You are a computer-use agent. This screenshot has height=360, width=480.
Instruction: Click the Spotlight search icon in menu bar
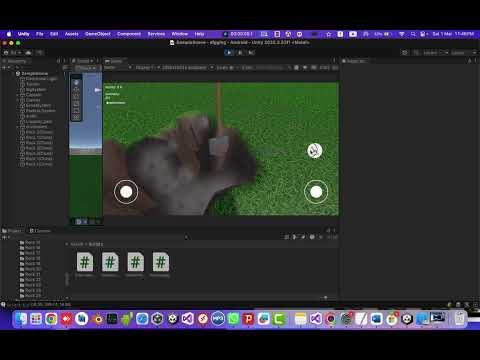pos(413,34)
